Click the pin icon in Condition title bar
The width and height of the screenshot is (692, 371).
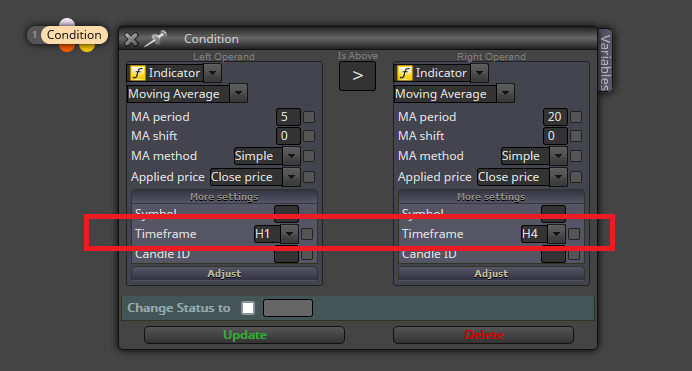coord(155,38)
